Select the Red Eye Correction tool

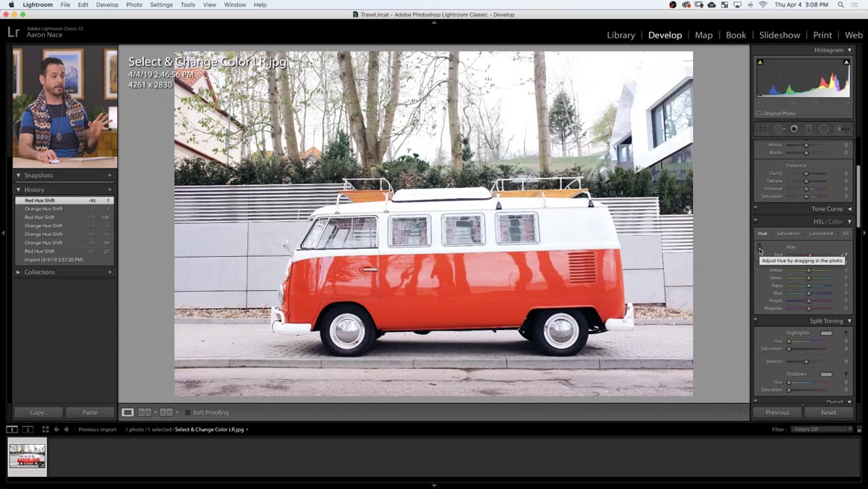(794, 129)
